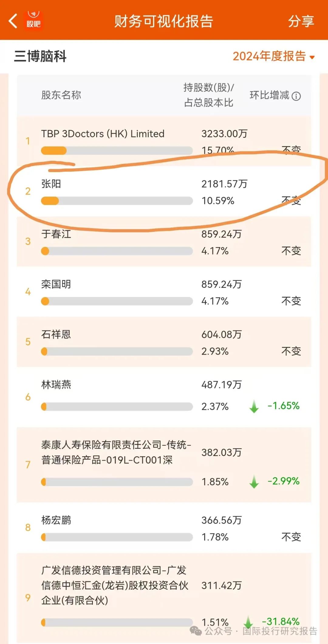
Task: Select the 三博脑科 company title
Action: point(40,56)
